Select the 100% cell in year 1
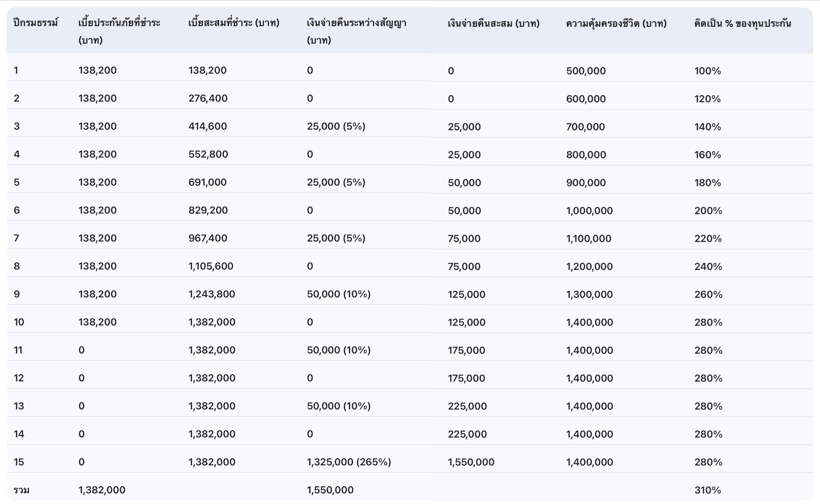 pos(707,71)
